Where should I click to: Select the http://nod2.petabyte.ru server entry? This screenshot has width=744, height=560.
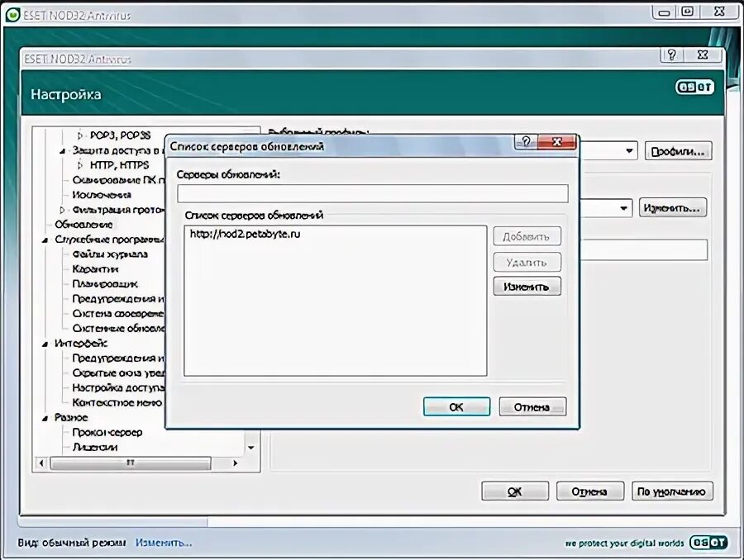coord(245,234)
